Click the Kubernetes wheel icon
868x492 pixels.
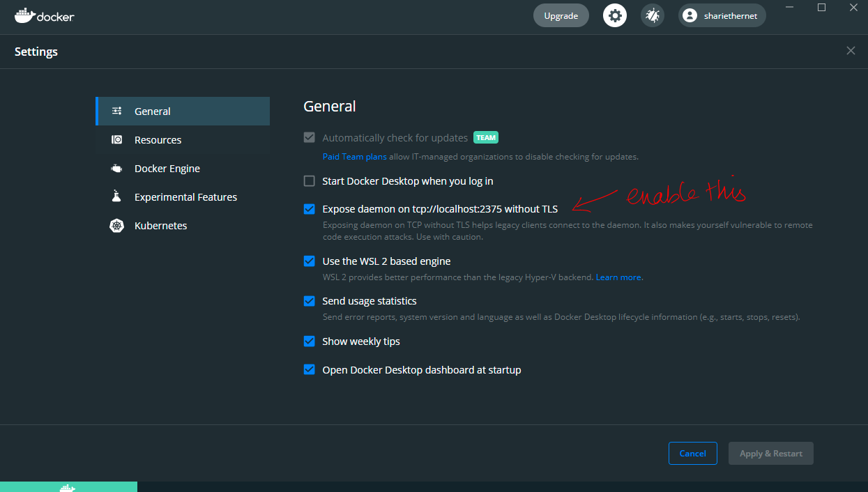117,226
